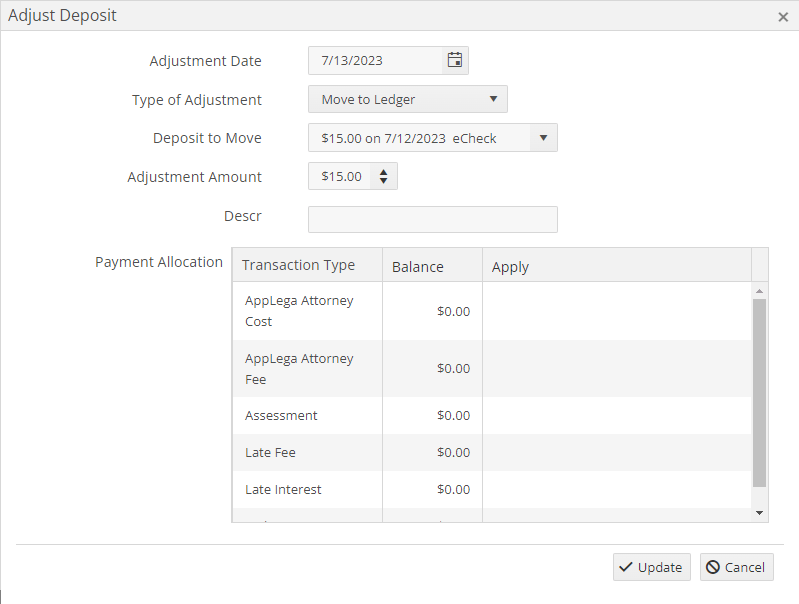Click the Deposit to Move $15.00 eCheck text

point(409,138)
